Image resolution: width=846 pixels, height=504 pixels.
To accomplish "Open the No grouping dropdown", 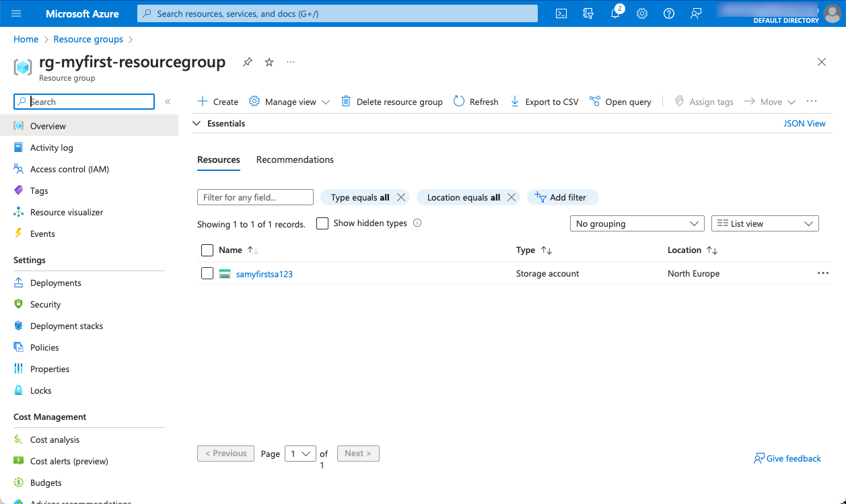I will 637,223.
